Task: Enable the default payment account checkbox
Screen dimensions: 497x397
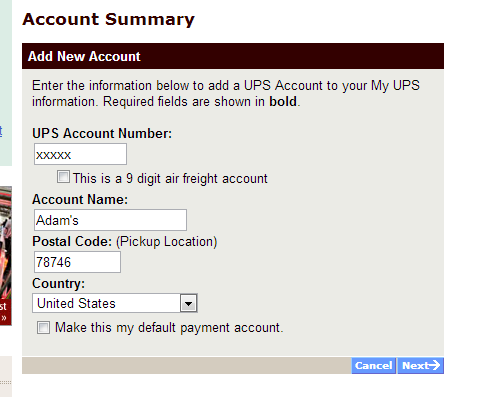Action: (43, 327)
